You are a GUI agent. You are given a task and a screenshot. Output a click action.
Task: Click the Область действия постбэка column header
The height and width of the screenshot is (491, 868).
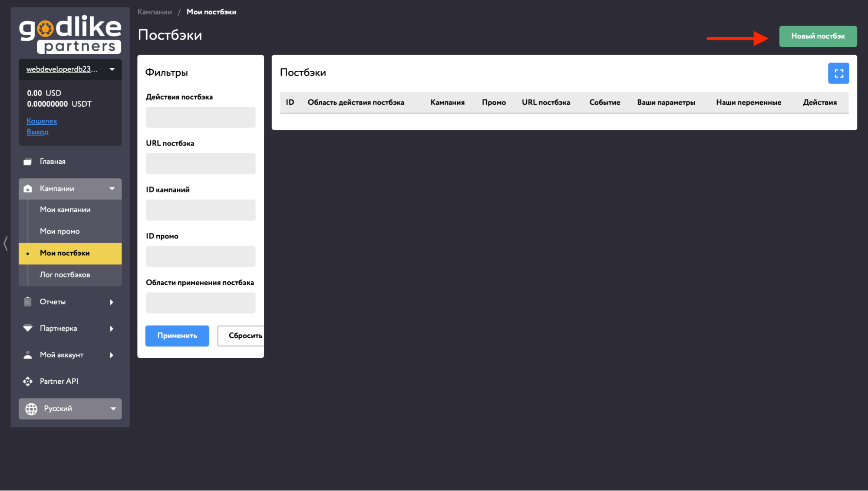click(x=356, y=102)
